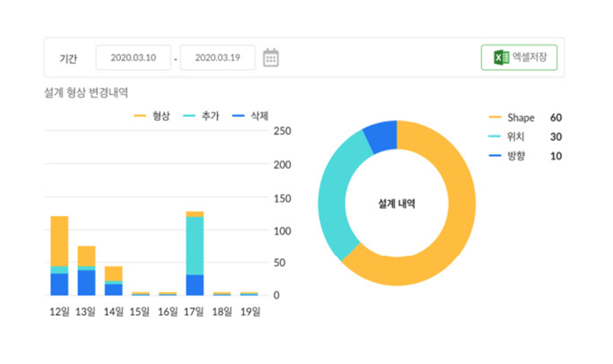The width and height of the screenshot is (613, 364).
Task: Open the calendar date picker icon
Action: (x=271, y=58)
